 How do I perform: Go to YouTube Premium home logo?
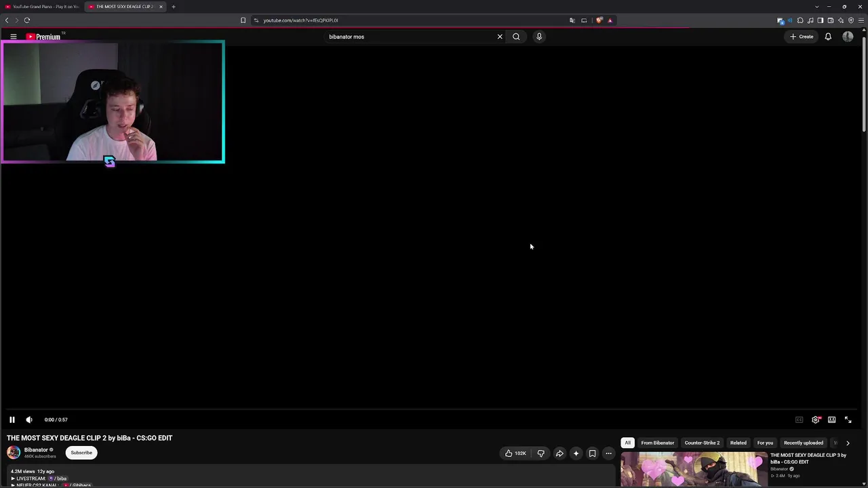44,37
